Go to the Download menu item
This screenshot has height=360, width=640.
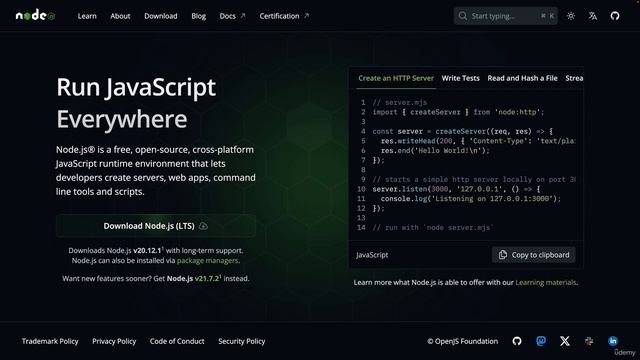pos(161,16)
